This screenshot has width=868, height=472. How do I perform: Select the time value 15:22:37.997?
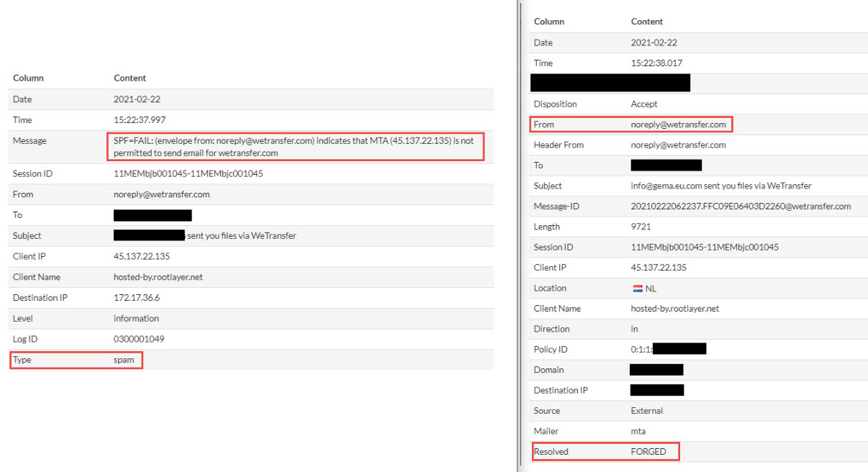point(140,120)
